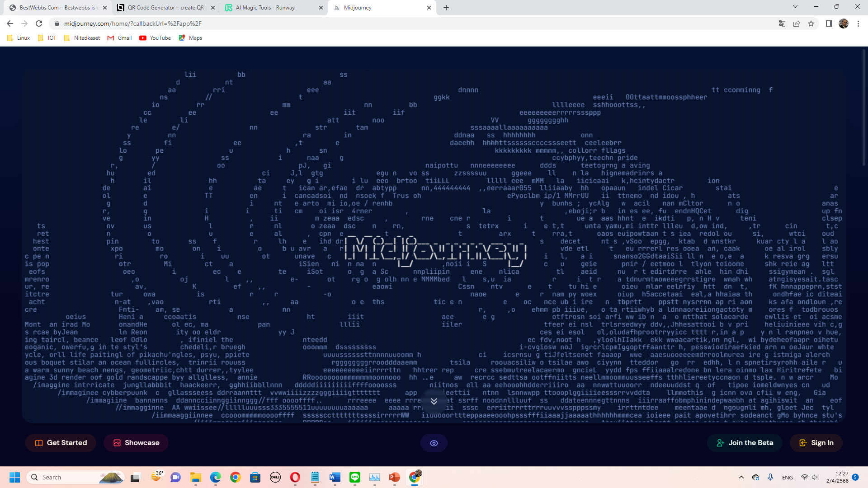This screenshot has height=488, width=868.
Task: Open the Windows Start menu
Action: tap(14, 477)
